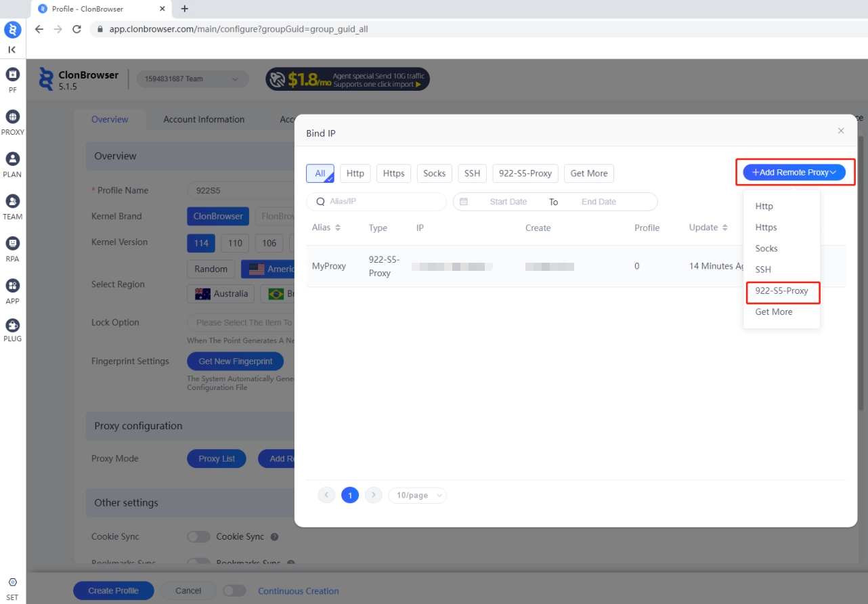This screenshot has width=868, height=604.
Task: Expand the Add Remote Proxy dropdown
Action: click(x=794, y=173)
